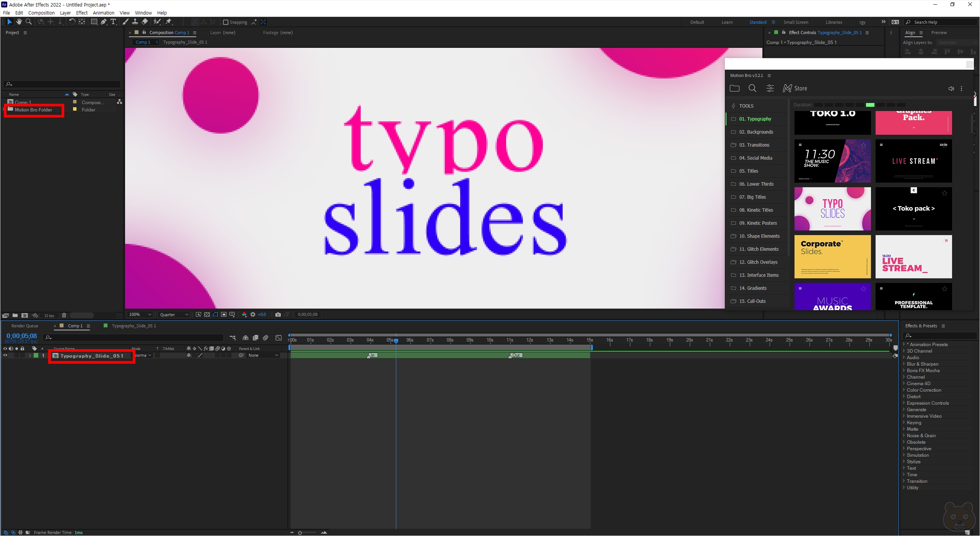Screen dimensions: 980x536
Task: Toggle Fast Previews in composition viewer
Action: point(199,315)
